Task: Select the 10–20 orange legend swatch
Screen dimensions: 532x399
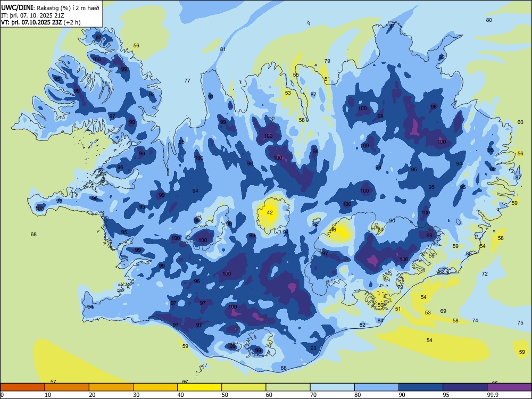Action: click(x=67, y=387)
